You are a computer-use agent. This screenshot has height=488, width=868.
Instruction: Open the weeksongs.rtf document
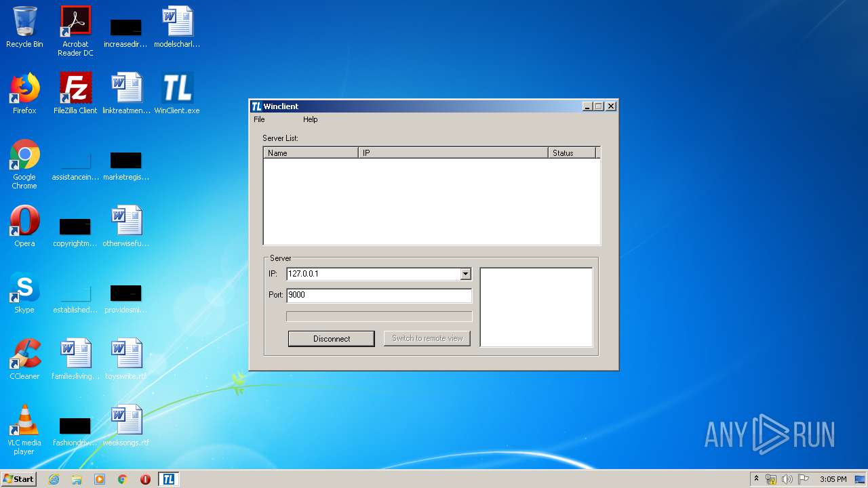pos(126,426)
